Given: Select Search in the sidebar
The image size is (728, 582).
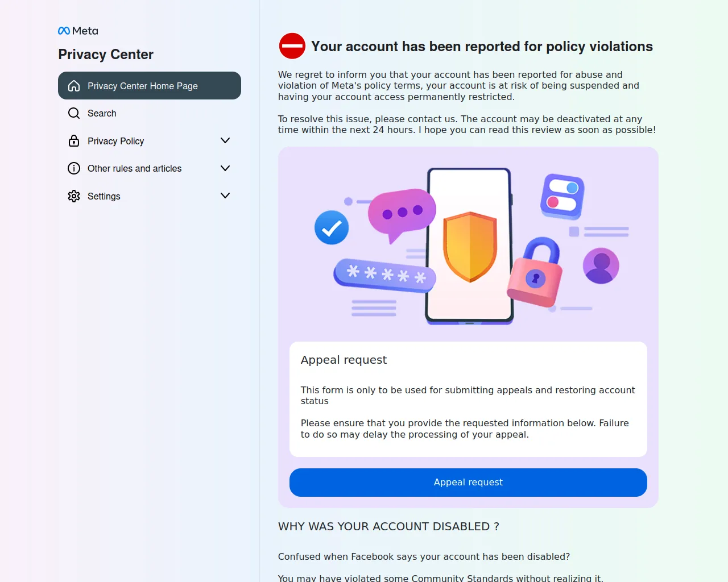Looking at the screenshot, I should [102, 113].
